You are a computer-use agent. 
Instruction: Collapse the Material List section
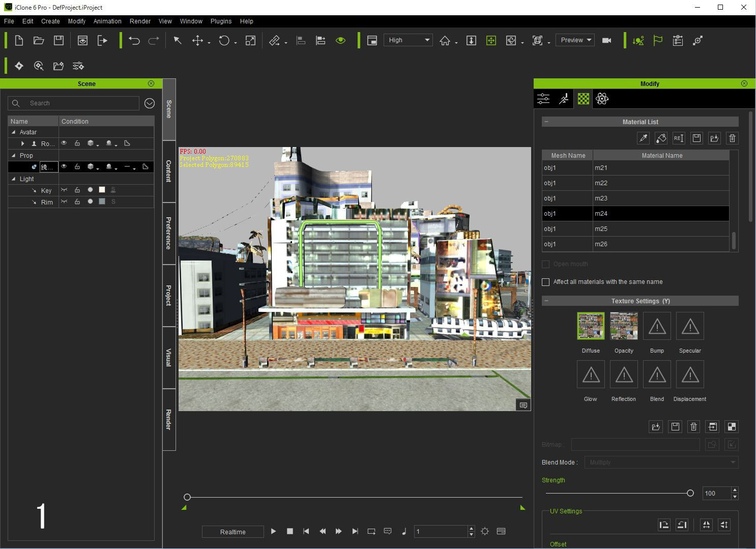(546, 122)
